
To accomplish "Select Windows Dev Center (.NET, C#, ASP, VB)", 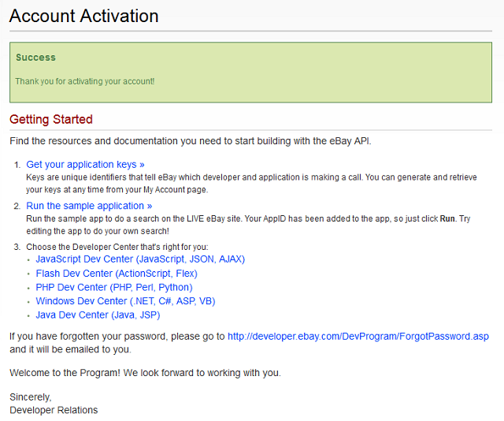I will 125,301.
